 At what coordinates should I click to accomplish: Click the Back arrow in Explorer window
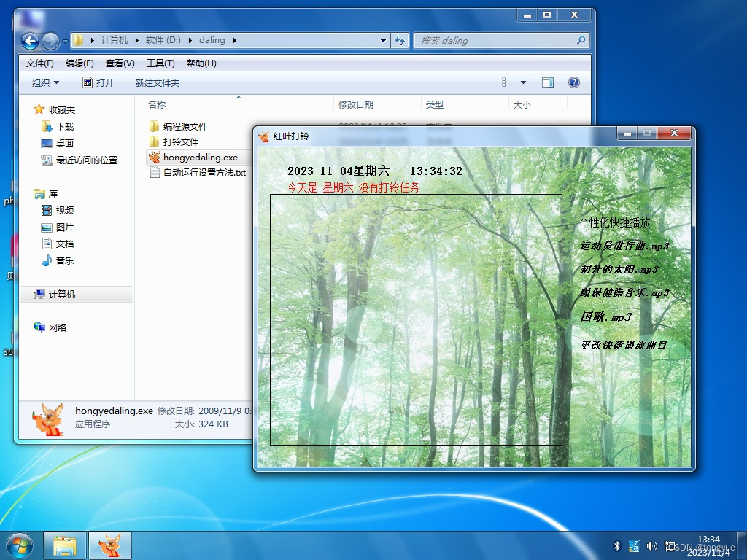coord(30,41)
